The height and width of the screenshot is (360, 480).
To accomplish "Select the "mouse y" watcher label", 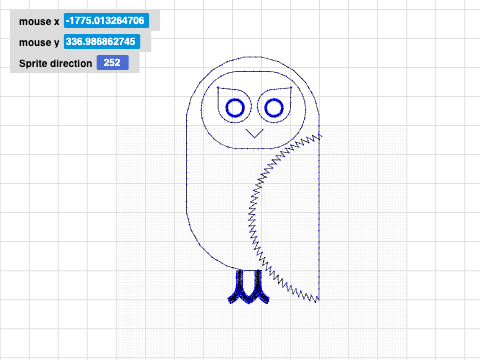I will [x=39, y=42].
